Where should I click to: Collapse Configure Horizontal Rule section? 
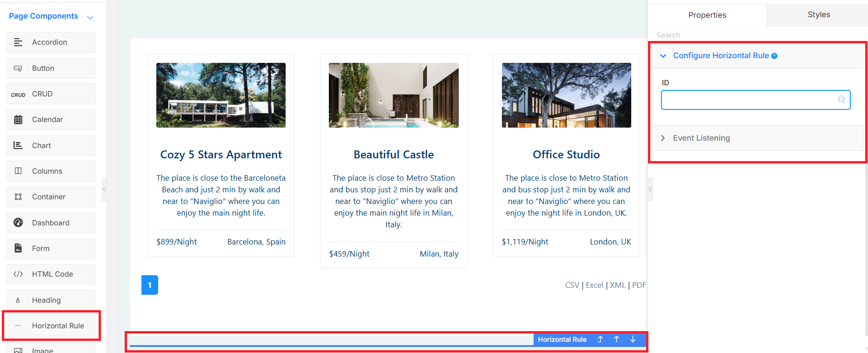coord(663,56)
